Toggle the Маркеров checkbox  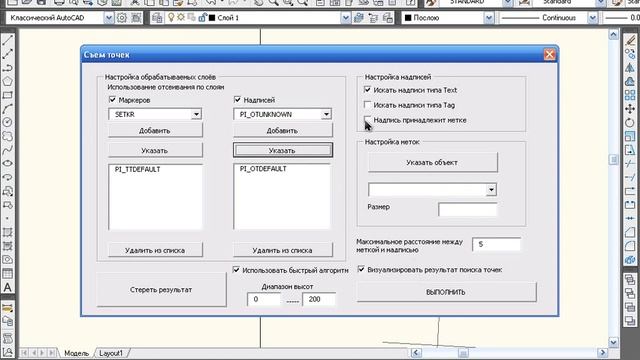(112, 100)
